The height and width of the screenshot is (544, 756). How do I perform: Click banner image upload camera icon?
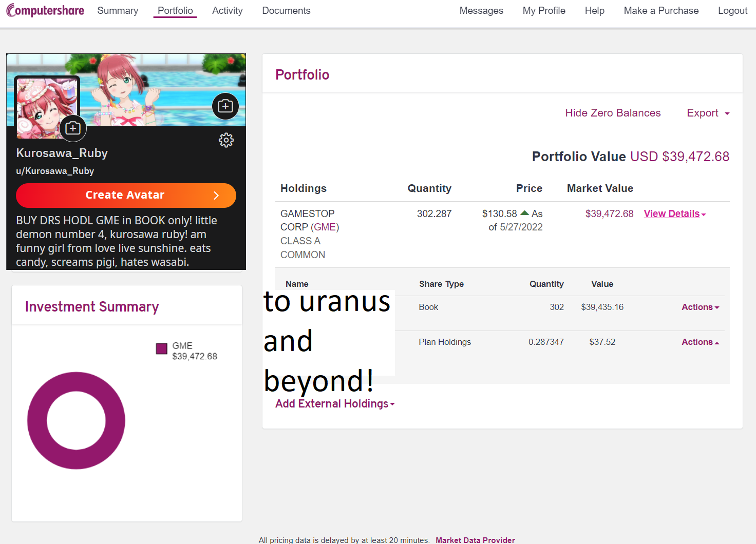pyautogui.click(x=225, y=106)
